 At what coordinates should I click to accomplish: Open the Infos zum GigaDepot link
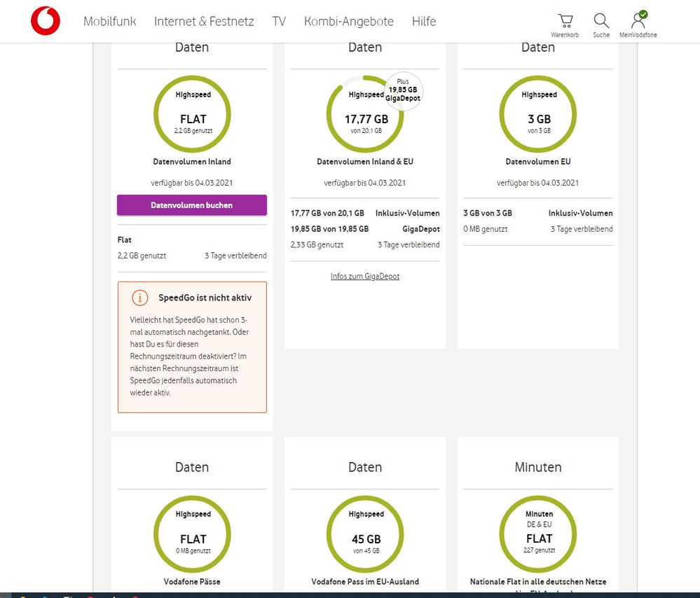tap(365, 276)
